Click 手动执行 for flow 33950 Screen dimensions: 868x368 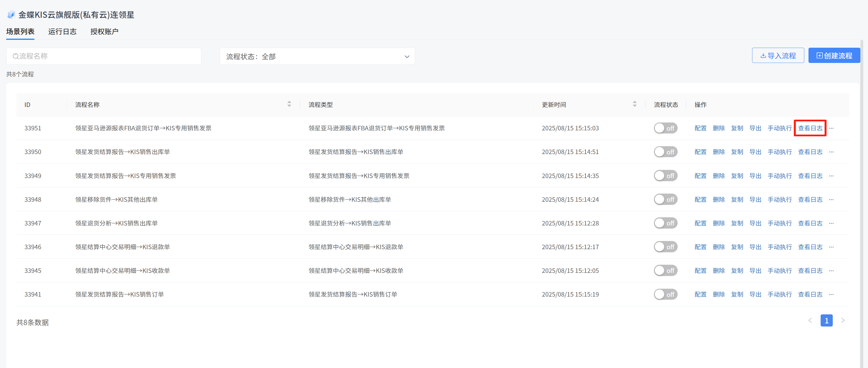pos(779,152)
